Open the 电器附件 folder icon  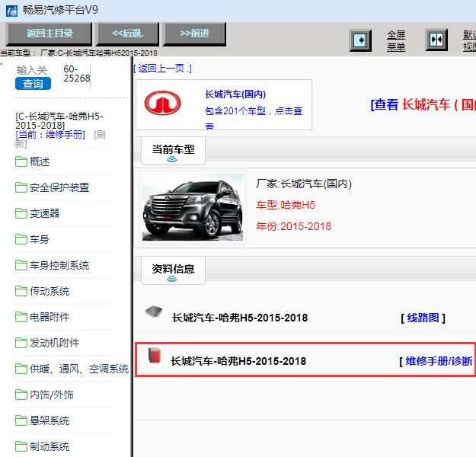click(21, 317)
